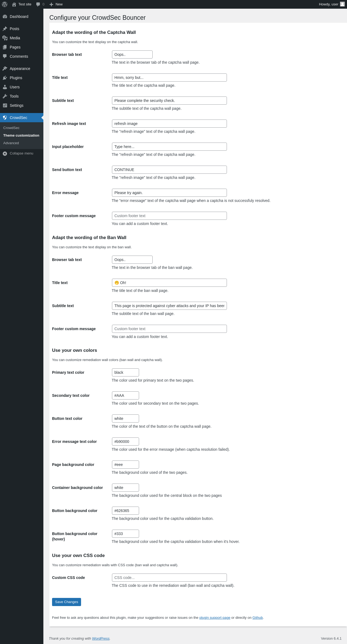347x644 pixels.
Task: Open the Advanced submenu item
Action: (11, 143)
